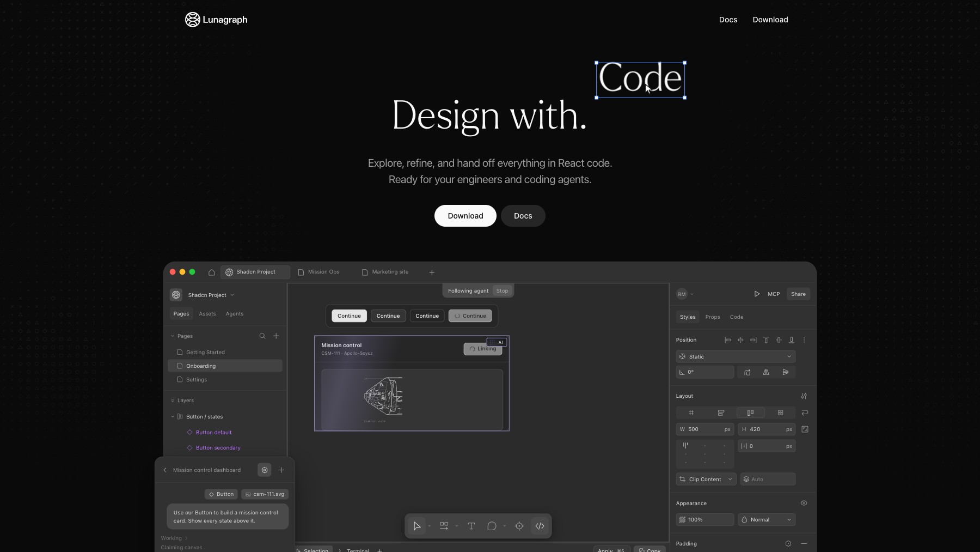This screenshot has width=980, height=552.
Task: Align to top using the Position align icon
Action: [x=766, y=340]
